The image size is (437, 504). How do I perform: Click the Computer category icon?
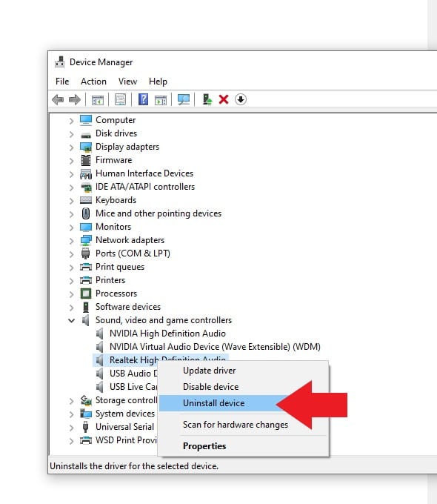pyautogui.click(x=86, y=120)
